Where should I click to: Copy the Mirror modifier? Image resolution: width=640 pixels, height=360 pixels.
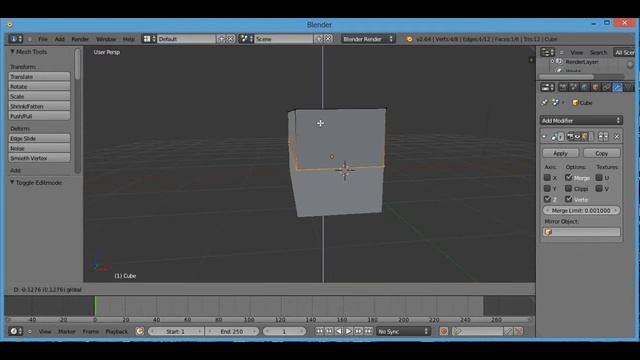click(x=602, y=153)
